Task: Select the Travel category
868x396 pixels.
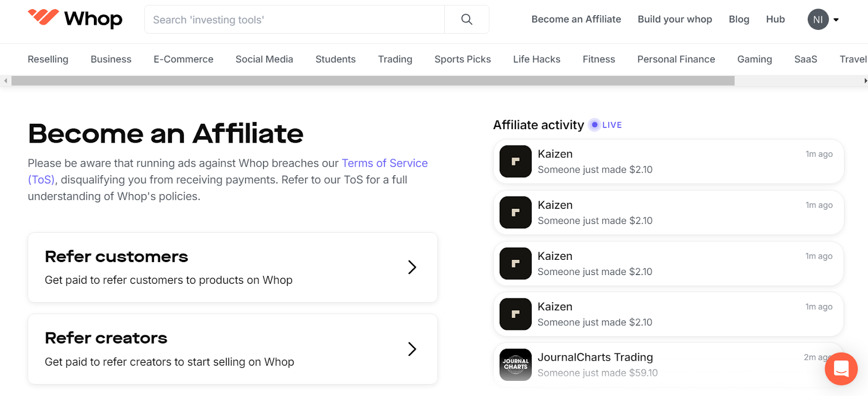Action: (x=853, y=59)
